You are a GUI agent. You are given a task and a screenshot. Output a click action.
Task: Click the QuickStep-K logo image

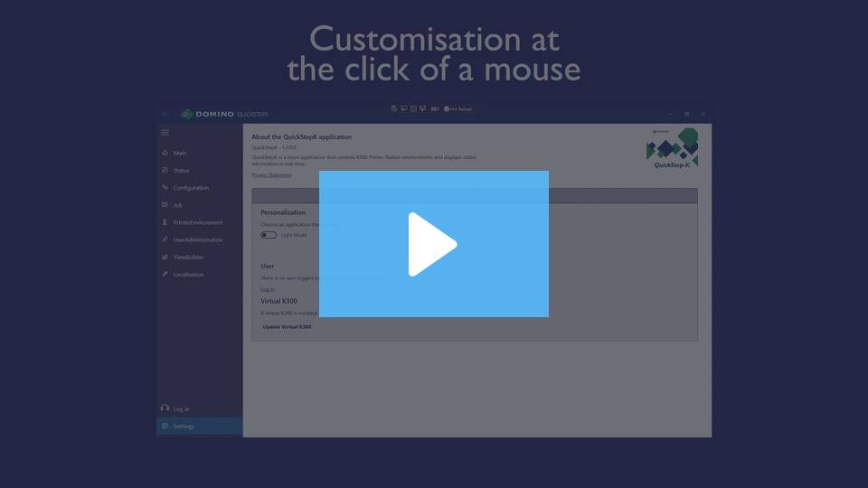click(x=672, y=148)
